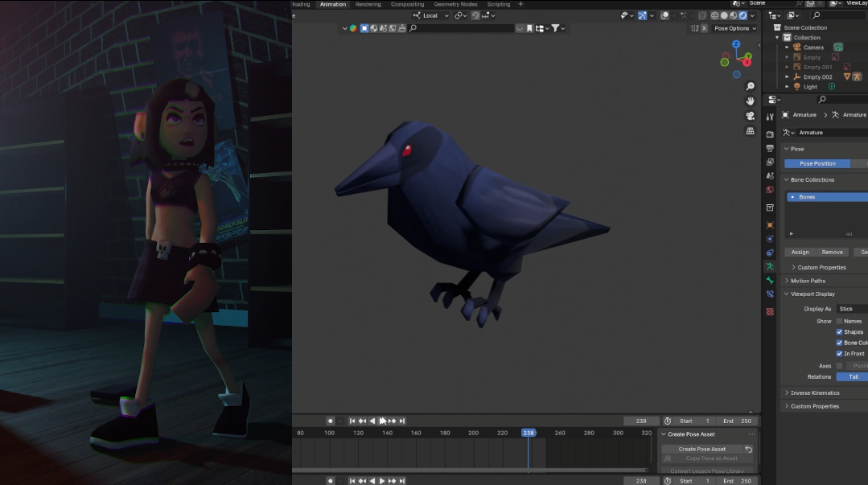Click the red X axis on navigation gizmo
The width and height of the screenshot is (868, 485).
coord(747,63)
